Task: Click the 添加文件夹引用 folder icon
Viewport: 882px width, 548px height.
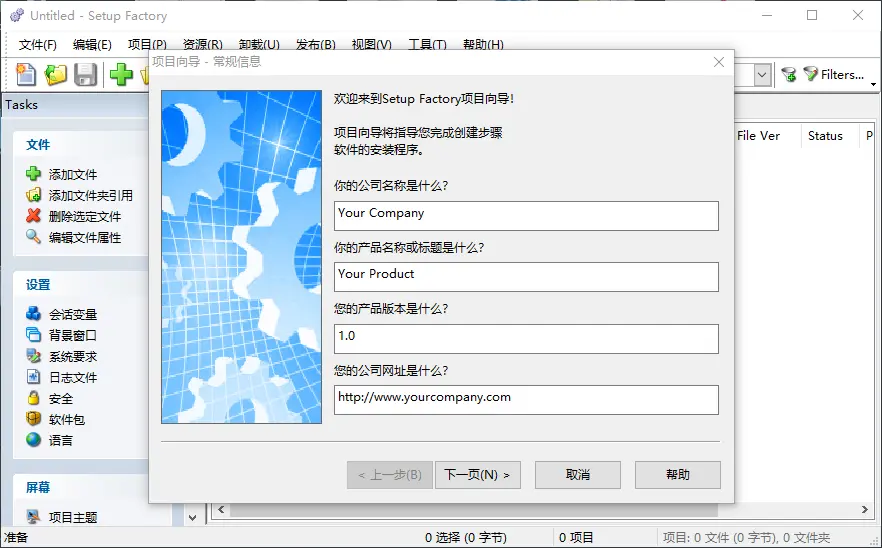Action: pos(33,195)
